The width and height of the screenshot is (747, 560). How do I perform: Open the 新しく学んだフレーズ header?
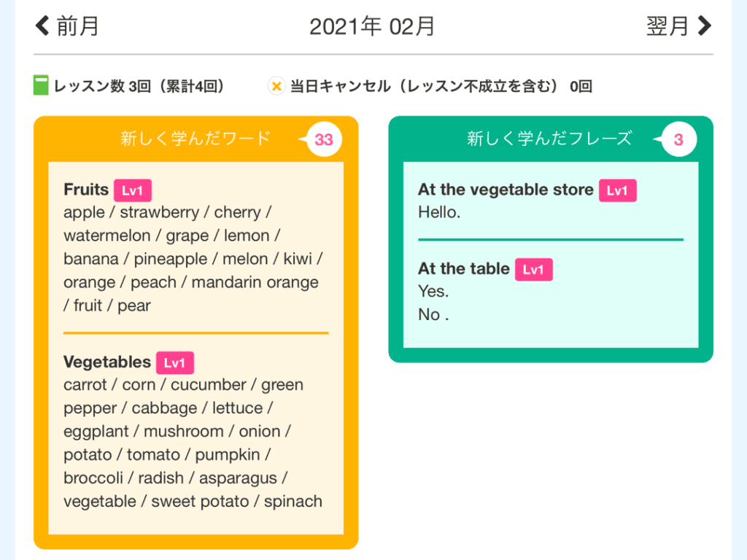tap(549, 139)
